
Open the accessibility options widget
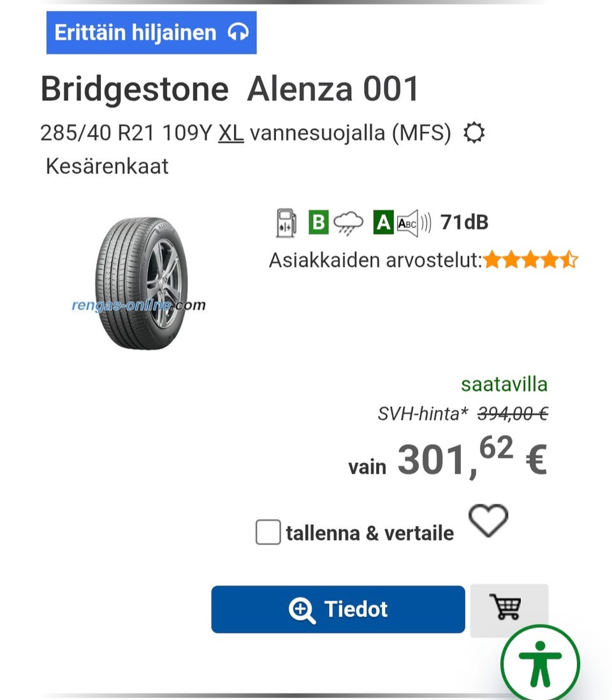540,664
